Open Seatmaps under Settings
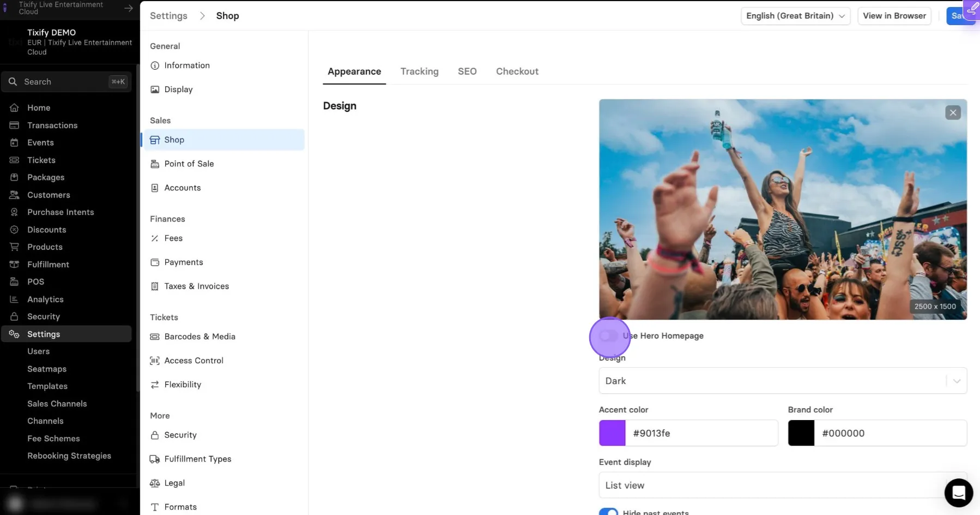The width and height of the screenshot is (980, 515). [47, 369]
